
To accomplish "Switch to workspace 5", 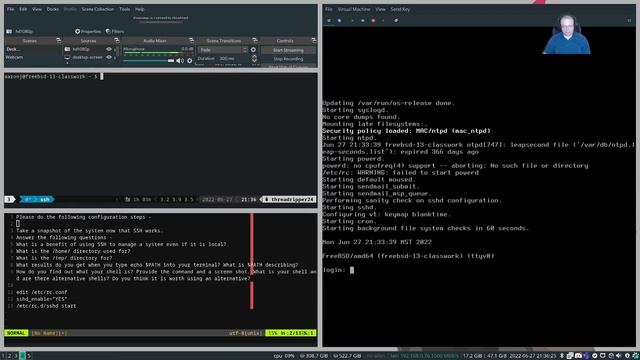I will [29, 356].
